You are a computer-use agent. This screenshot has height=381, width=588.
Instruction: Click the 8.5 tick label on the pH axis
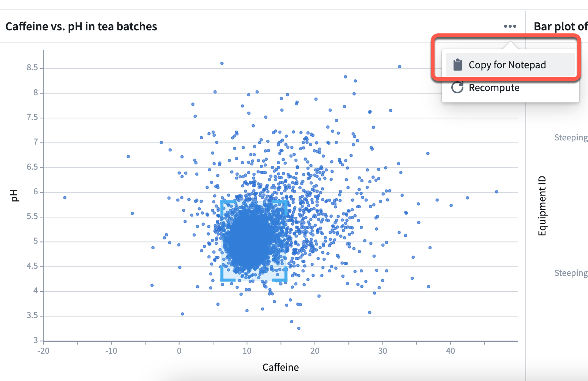(x=32, y=68)
